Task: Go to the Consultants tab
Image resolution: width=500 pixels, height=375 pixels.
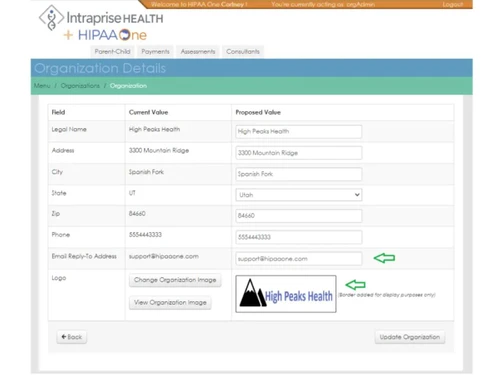Action: pyautogui.click(x=243, y=51)
